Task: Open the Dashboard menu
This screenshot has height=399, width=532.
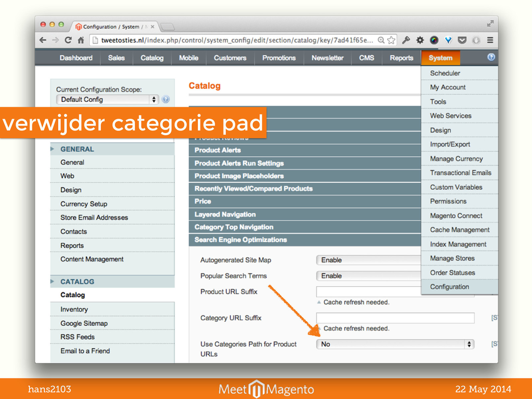Action: [x=76, y=58]
